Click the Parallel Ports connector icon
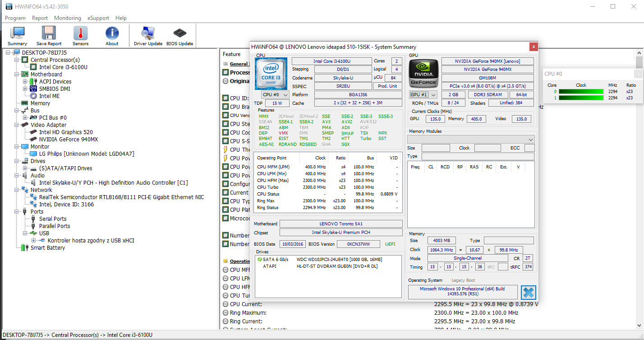 (33, 226)
